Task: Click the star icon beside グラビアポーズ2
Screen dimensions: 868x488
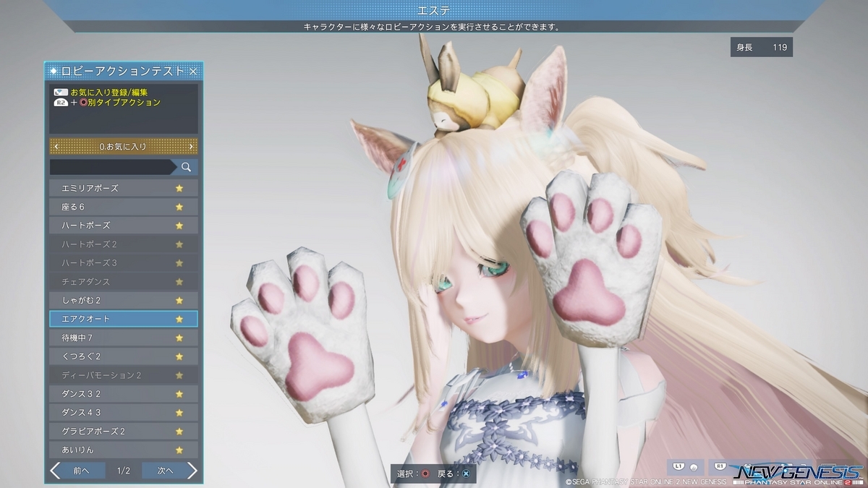Action: 179,431
